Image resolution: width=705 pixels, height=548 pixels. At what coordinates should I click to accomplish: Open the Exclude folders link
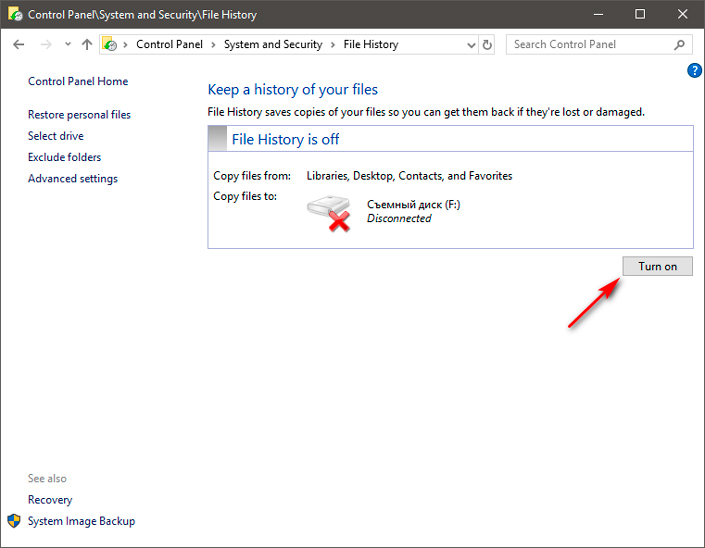point(64,157)
